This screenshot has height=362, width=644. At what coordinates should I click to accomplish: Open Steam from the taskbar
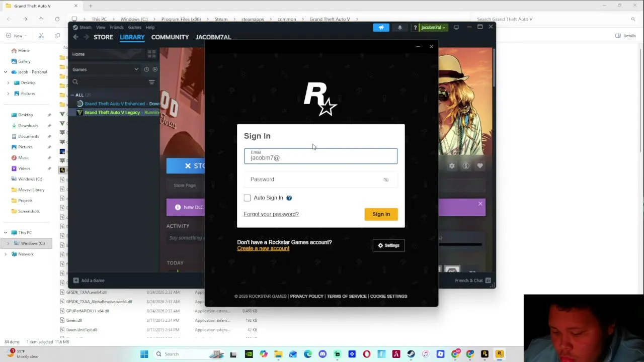[411, 354]
